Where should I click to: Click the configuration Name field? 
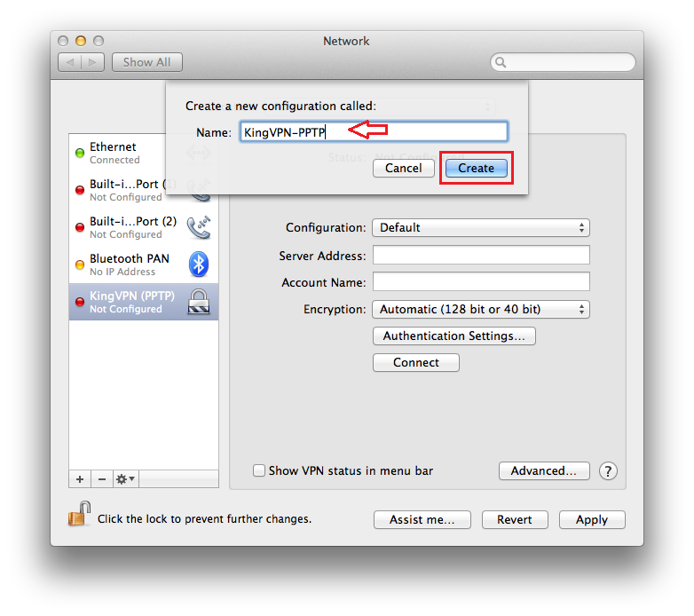click(374, 132)
